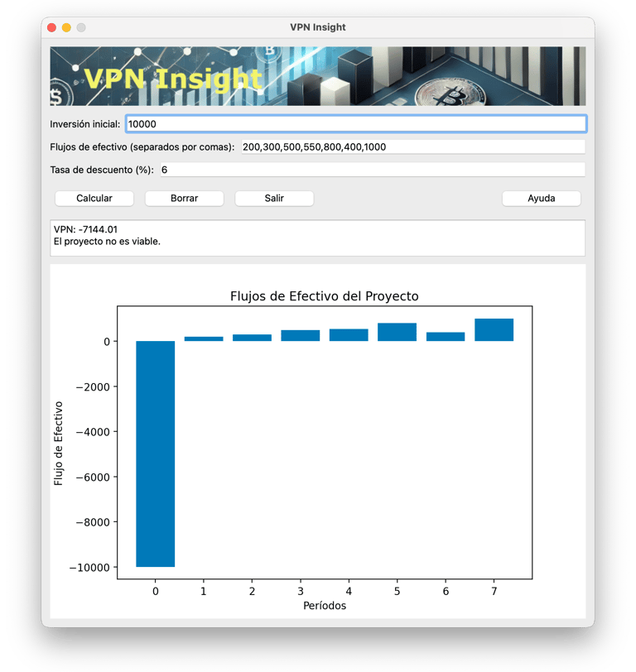The width and height of the screenshot is (636, 672).
Task: Click the VPN: -7144.01 result text
Action: [x=86, y=230]
